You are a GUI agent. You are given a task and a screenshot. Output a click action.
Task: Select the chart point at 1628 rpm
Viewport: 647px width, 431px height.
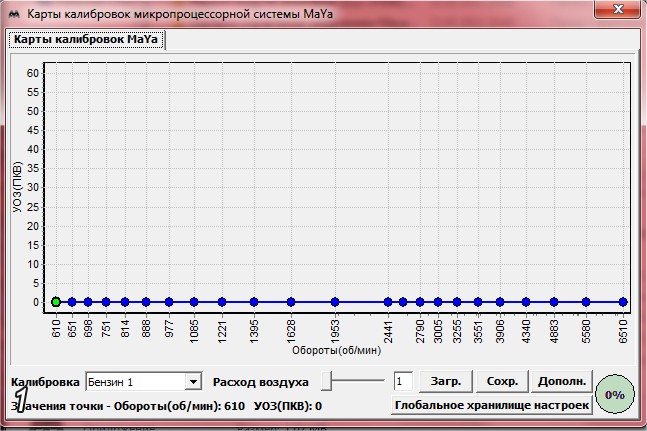point(290,301)
